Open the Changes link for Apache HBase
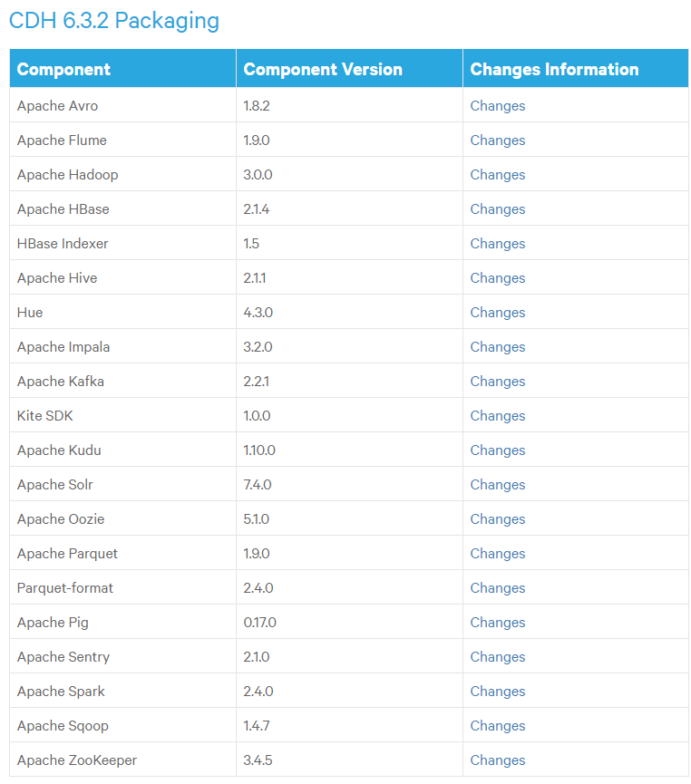The width and height of the screenshot is (691, 784). (497, 209)
